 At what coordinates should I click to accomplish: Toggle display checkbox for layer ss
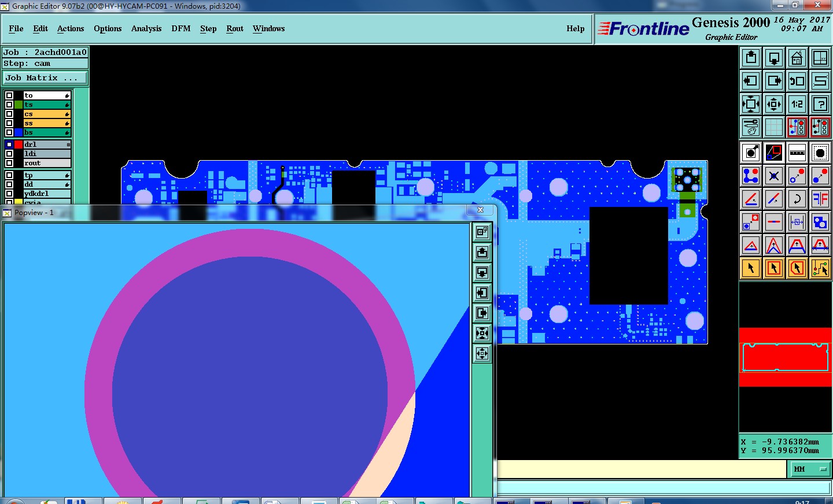tap(9, 123)
